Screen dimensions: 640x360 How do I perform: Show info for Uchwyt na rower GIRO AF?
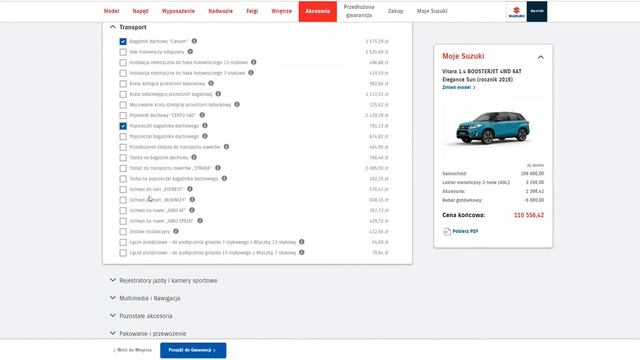pos(192,210)
